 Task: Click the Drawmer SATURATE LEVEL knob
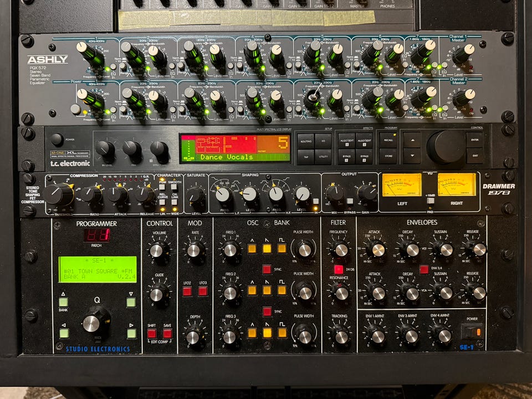point(196,195)
